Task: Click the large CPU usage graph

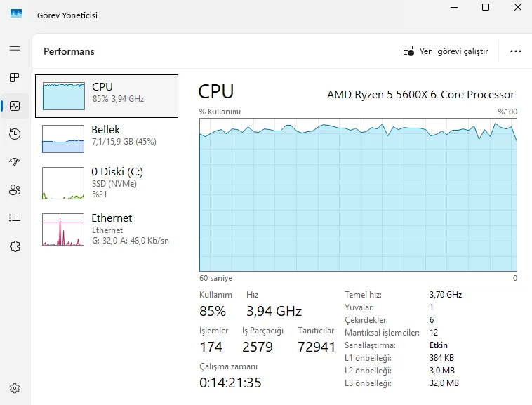Action: (x=358, y=194)
